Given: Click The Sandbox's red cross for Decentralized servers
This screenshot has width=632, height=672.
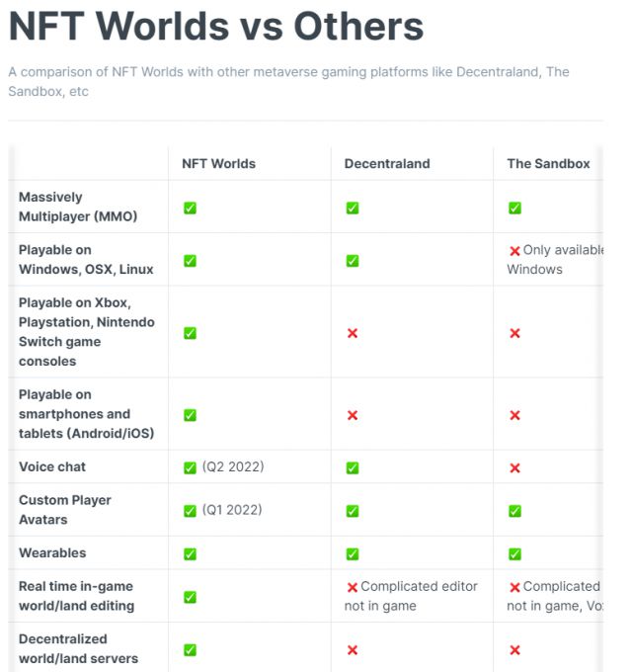Looking at the screenshot, I should [514, 649].
